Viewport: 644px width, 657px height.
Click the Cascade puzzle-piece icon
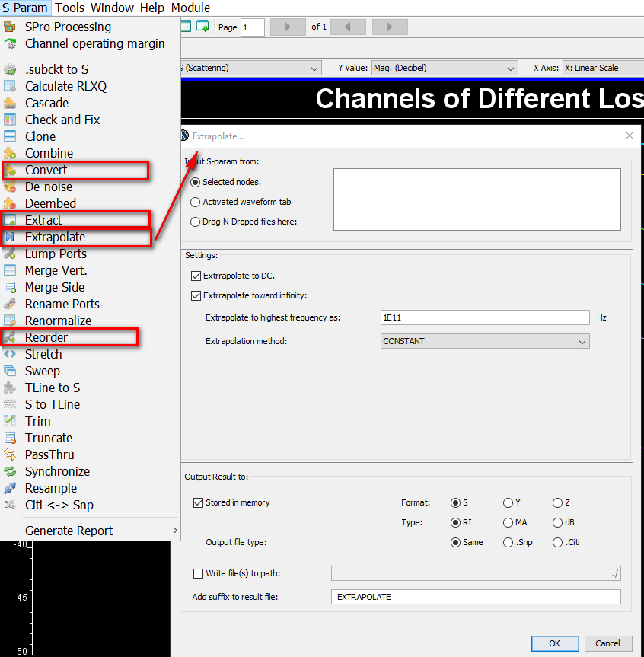pos(10,103)
